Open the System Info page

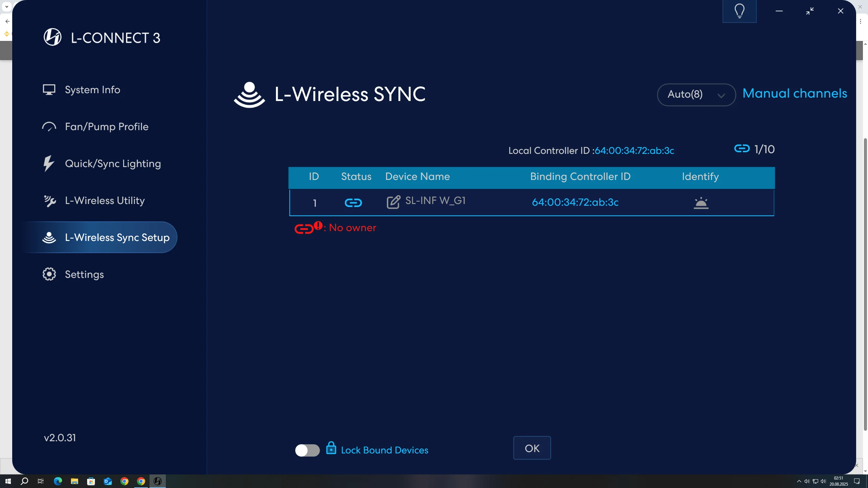click(92, 90)
